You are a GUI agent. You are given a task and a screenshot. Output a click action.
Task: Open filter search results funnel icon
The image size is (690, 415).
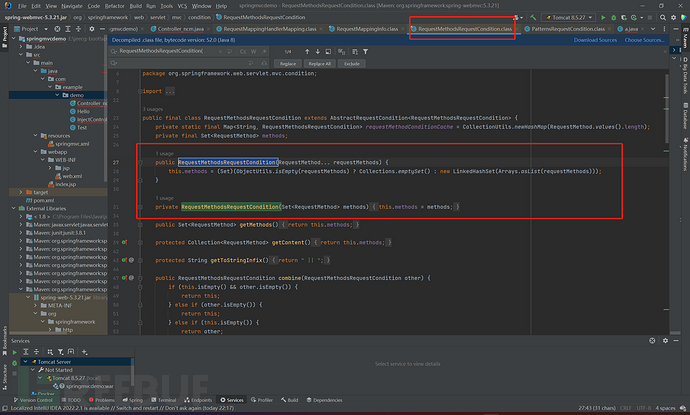[x=365, y=52]
